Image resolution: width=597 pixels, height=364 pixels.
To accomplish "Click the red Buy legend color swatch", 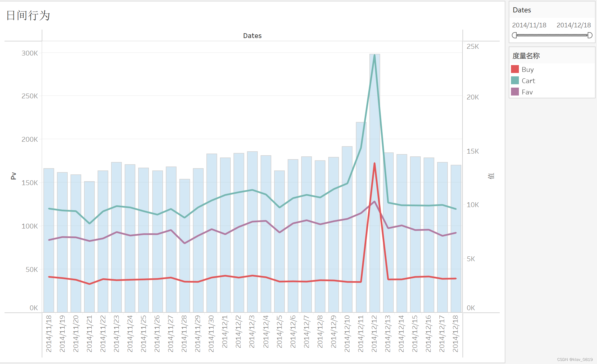I will tap(515, 69).
